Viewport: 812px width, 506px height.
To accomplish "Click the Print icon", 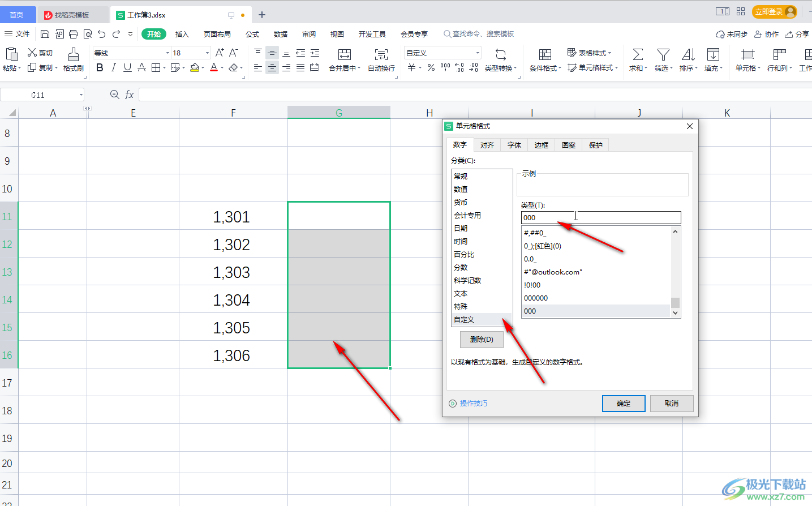I will click(73, 34).
